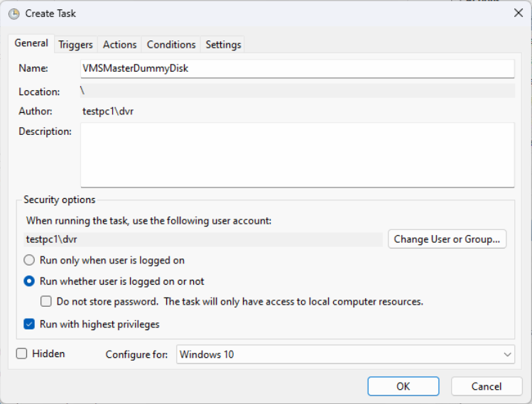Go to the Settings tab

pos(223,45)
